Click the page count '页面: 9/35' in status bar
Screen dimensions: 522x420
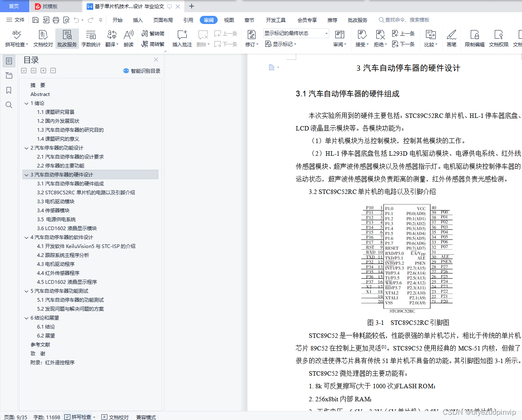16,417
